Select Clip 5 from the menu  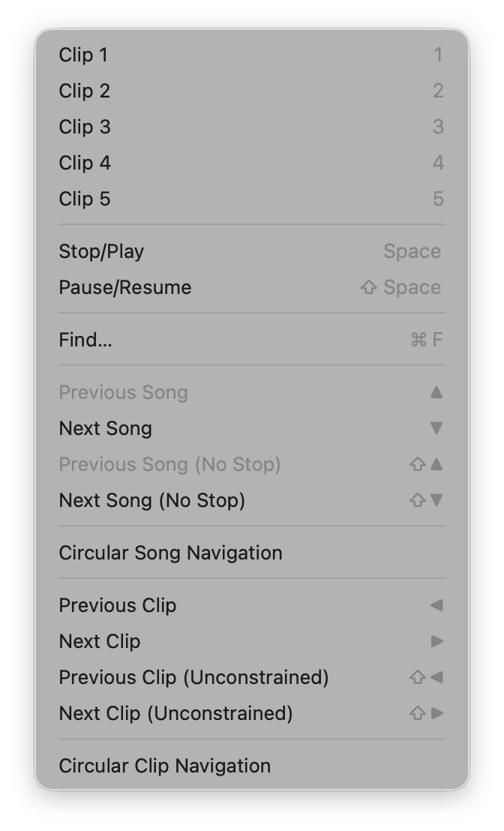pyautogui.click(x=84, y=199)
